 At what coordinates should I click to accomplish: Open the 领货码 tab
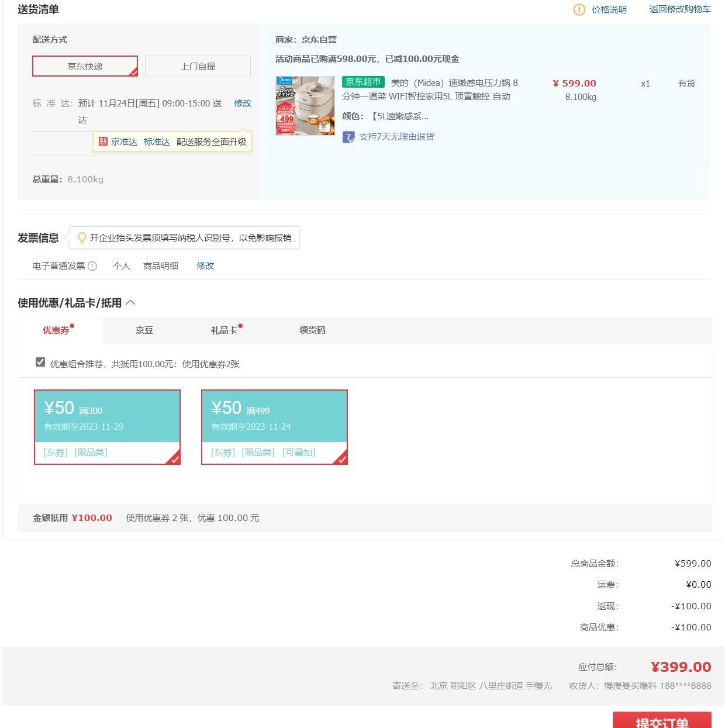point(312,330)
